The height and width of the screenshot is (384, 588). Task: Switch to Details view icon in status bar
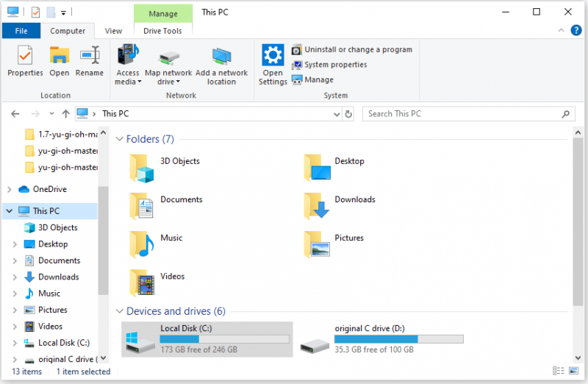coord(559,371)
